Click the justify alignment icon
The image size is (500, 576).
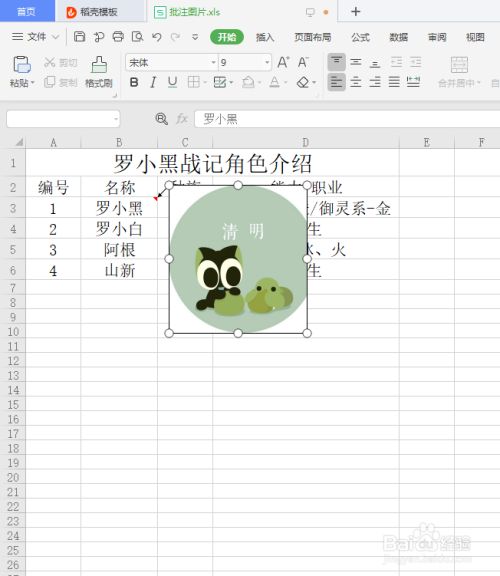394,82
